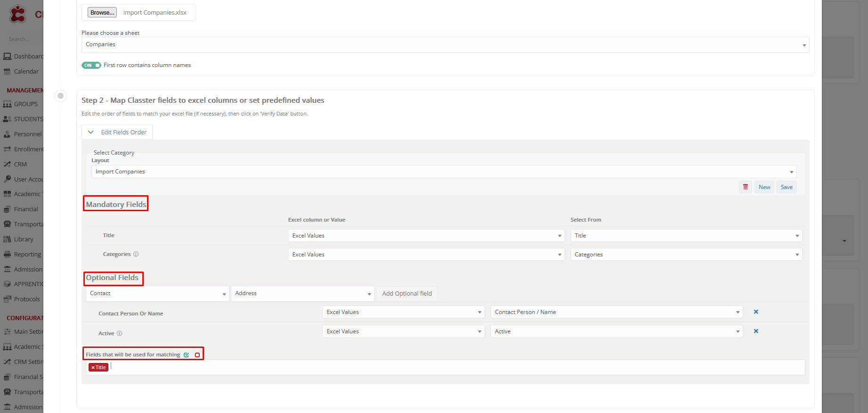
Task: Collapse the Edit Fields Order tab
Action: (x=117, y=132)
